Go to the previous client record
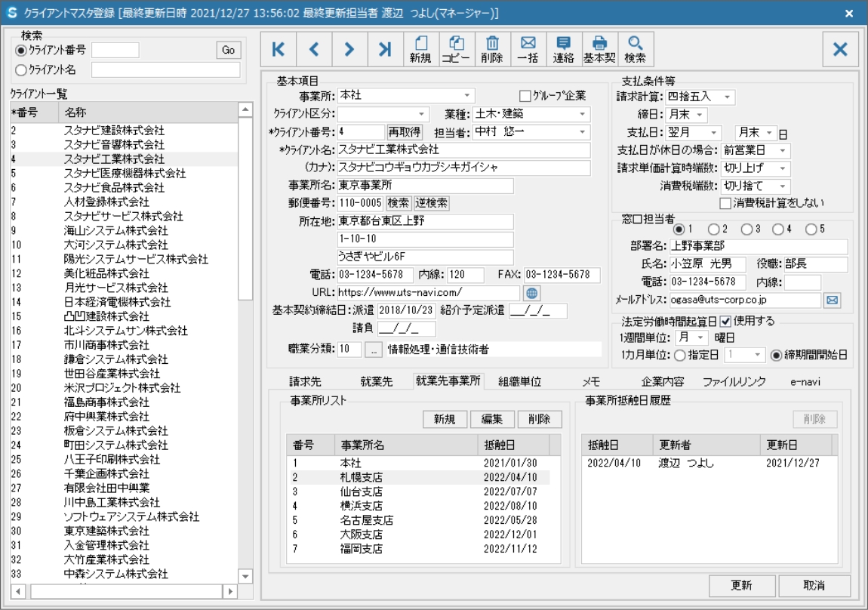 point(314,50)
